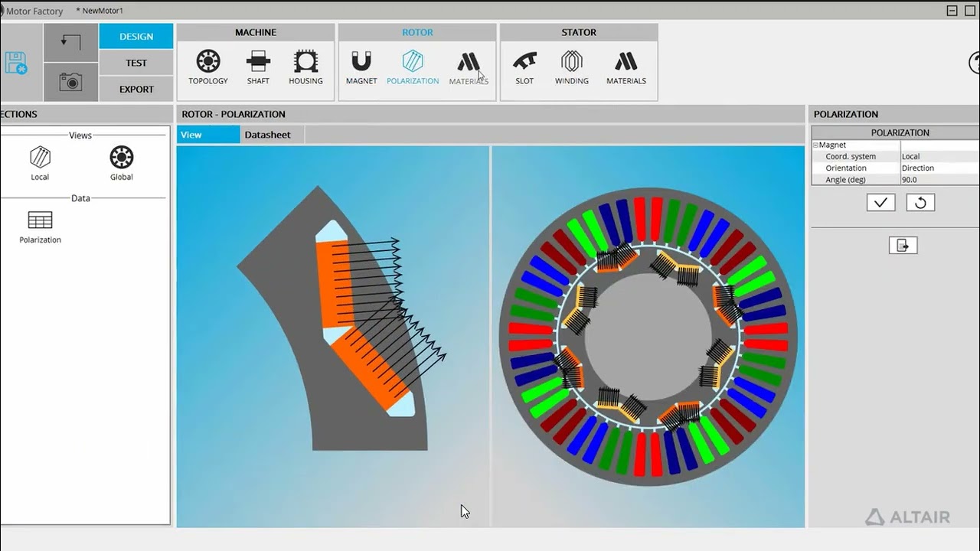Image resolution: width=980 pixels, height=551 pixels.
Task: Select the TEST mode tab
Action: tap(136, 63)
